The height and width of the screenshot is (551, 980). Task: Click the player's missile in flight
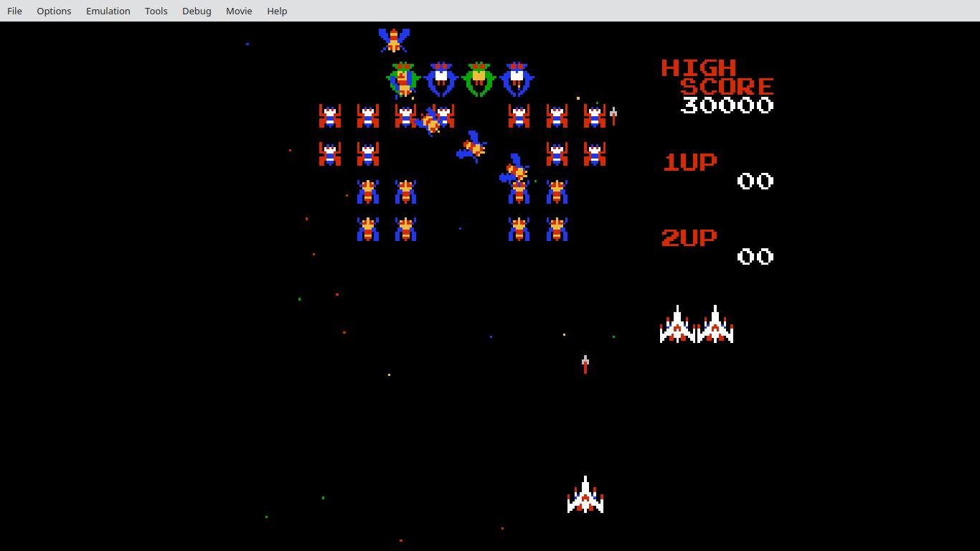pyautogui.click(x=585, y=364)
